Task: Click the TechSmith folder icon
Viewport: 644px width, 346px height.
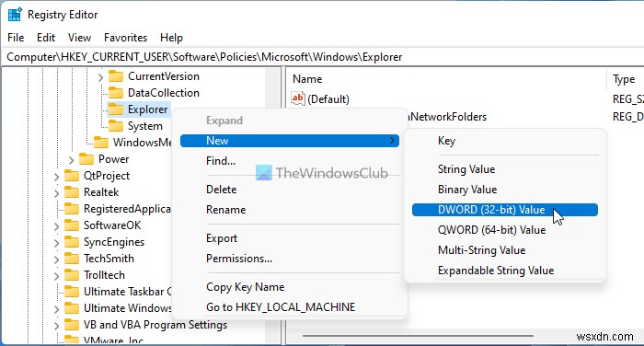Action: (x=72, y=258)
